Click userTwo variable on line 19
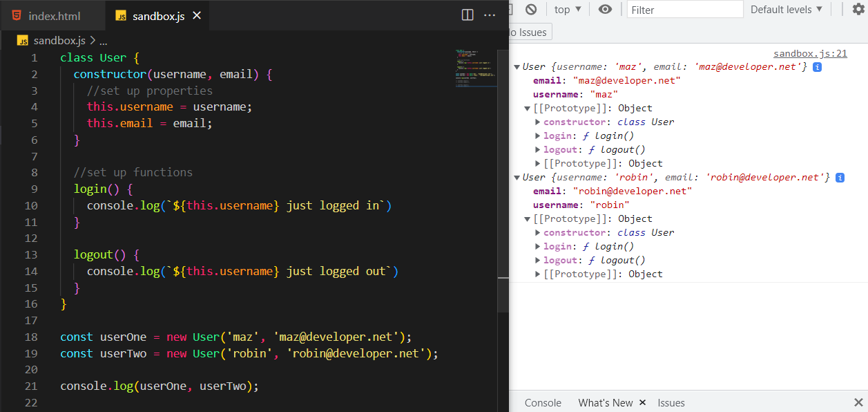868x412 pixels. pos(123,354)
